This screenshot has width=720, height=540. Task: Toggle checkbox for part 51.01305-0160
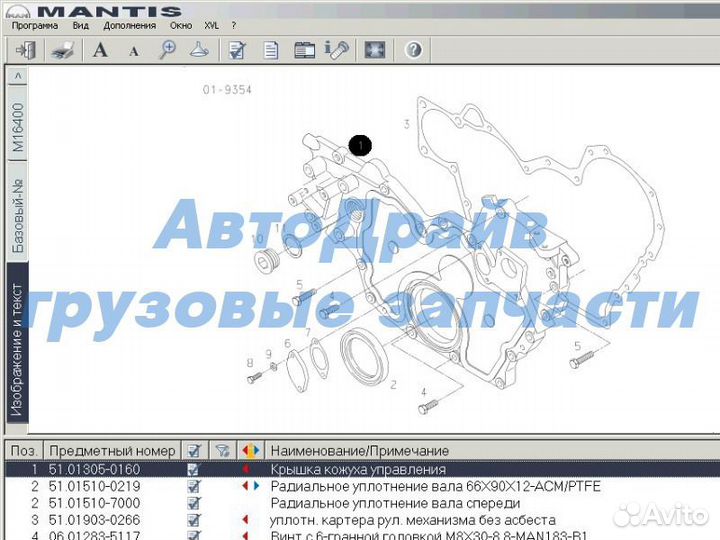point(193,469)
